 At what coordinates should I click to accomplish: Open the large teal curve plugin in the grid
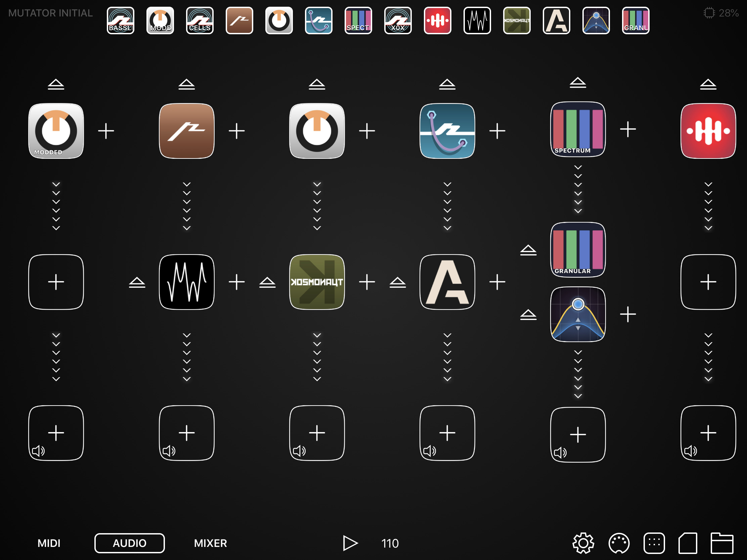447,131
